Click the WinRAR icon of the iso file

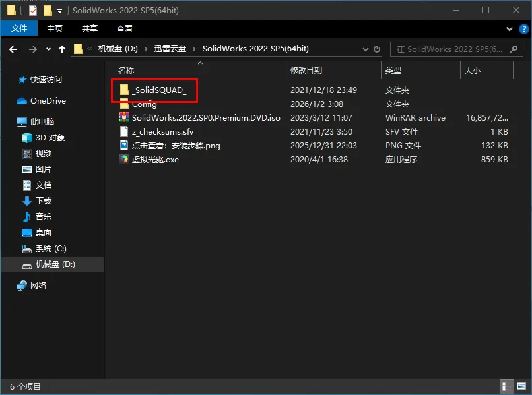124,117
